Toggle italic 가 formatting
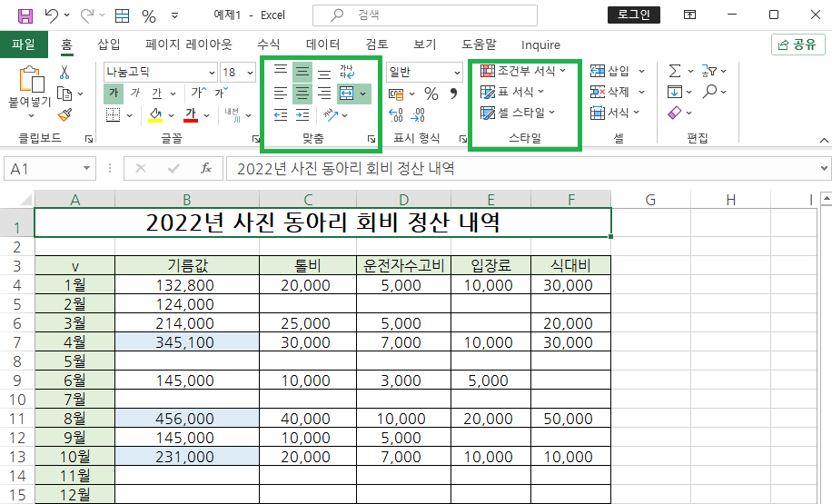Image resolution: width=832 pixels, height=504 pixels. point(135,94)
